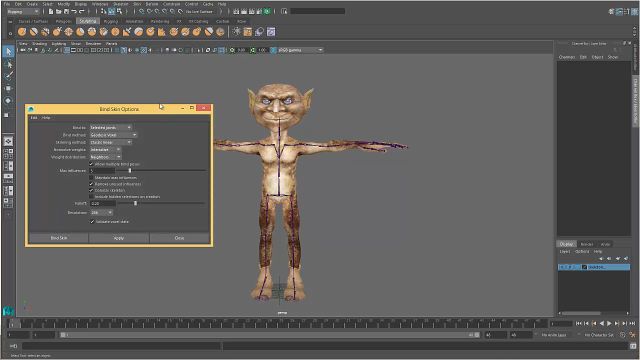640x360 pixels.
Task: Click the Apply button in Bind Skin Options
Action: 119,238
